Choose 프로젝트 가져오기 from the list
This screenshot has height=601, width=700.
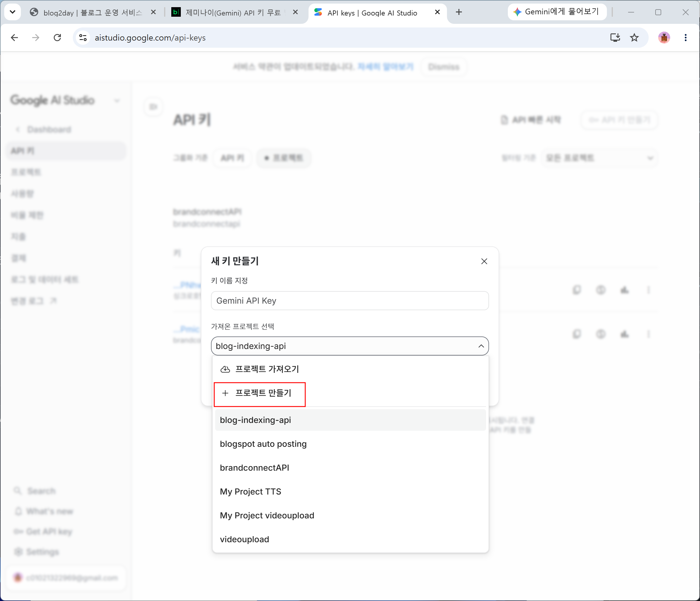coord(350,369)
